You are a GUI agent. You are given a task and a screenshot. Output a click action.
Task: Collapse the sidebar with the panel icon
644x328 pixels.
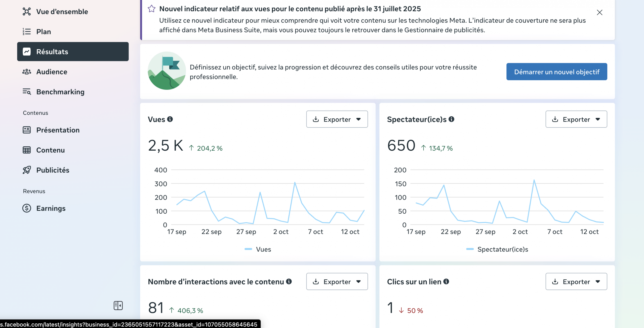coord(118,306)
